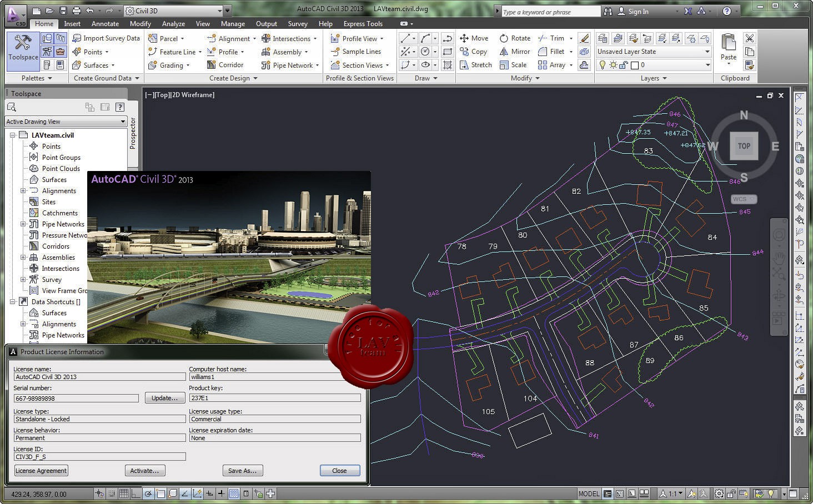
Task: Expand the Pipe Networks tree node
Action: [23, 224]
